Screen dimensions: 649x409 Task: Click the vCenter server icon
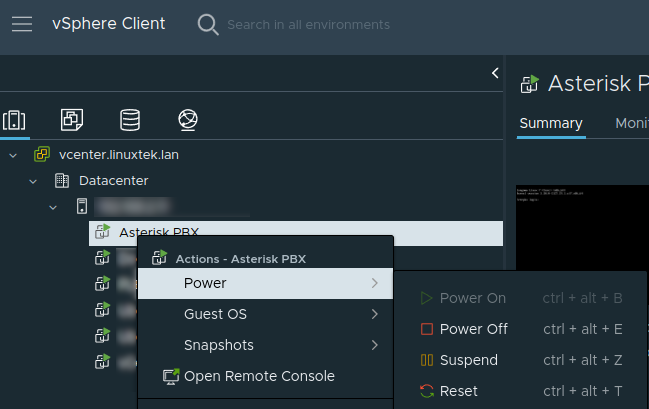pos(42,154)
